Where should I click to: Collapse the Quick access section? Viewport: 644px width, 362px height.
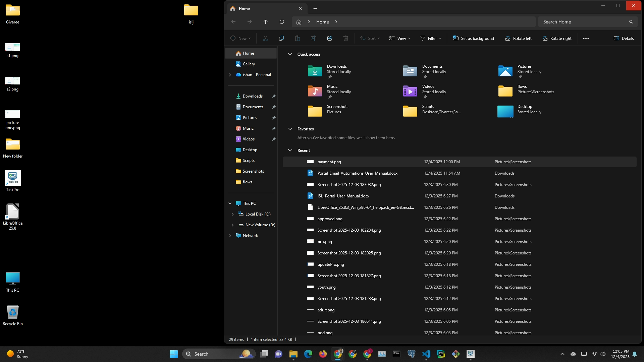[x=290, y=54]
